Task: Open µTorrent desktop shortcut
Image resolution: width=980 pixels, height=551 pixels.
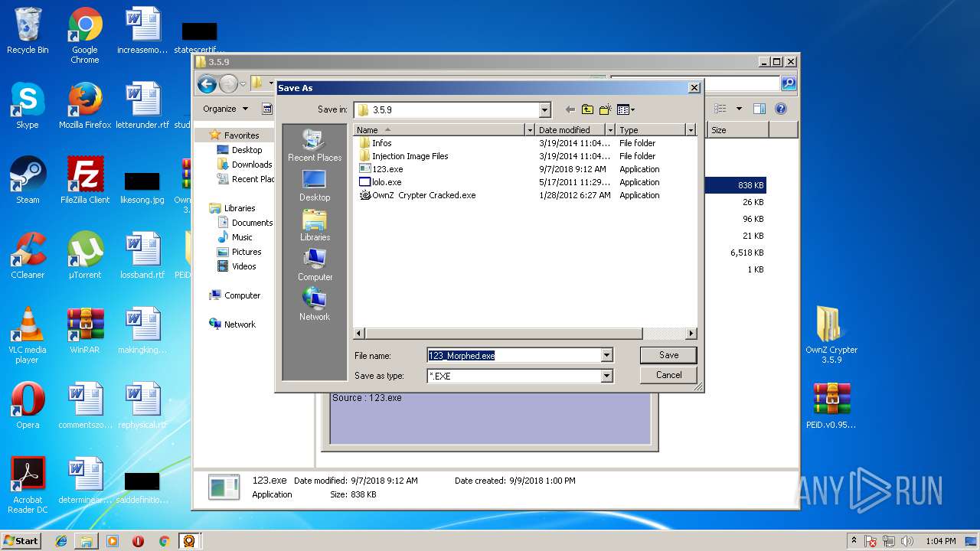Action: pos(85,256)
